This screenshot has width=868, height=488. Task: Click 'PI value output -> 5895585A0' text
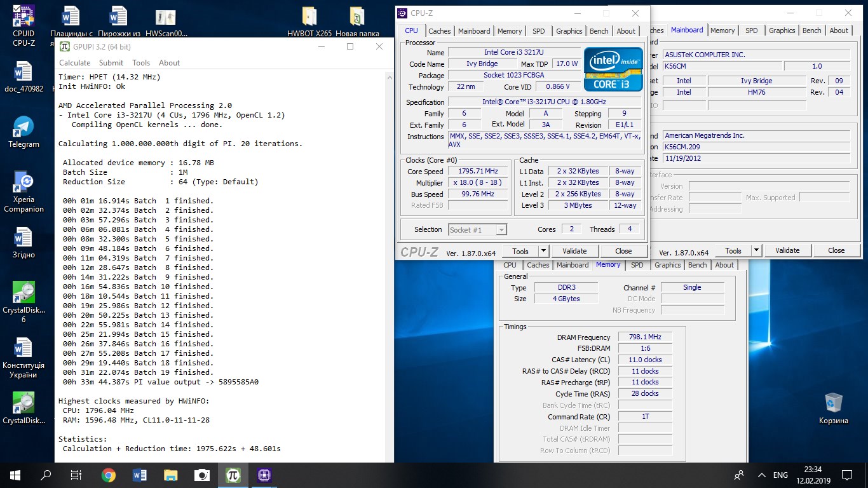[x=196, y=382]
